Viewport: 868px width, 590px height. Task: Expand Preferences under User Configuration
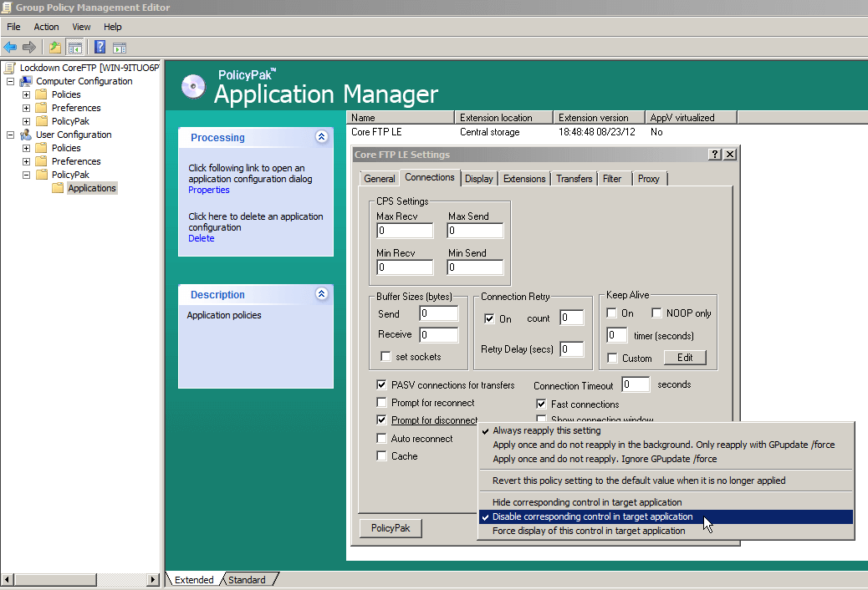(26, 161)
